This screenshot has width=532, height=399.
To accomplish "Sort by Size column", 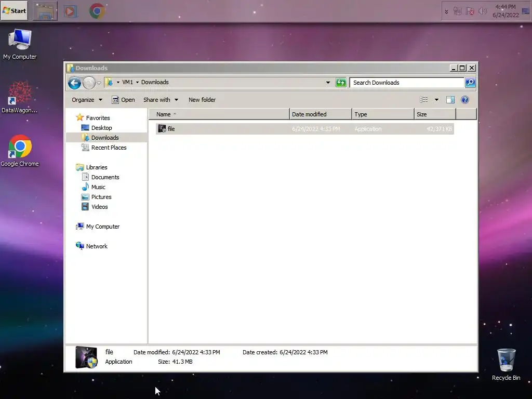I will [435, 114].
